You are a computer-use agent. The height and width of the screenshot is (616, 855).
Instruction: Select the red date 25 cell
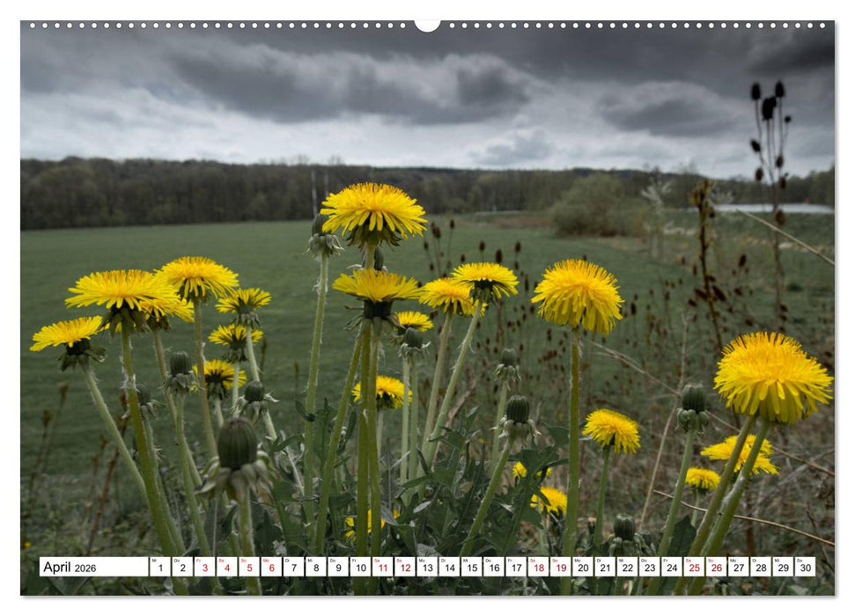[694, 569]
